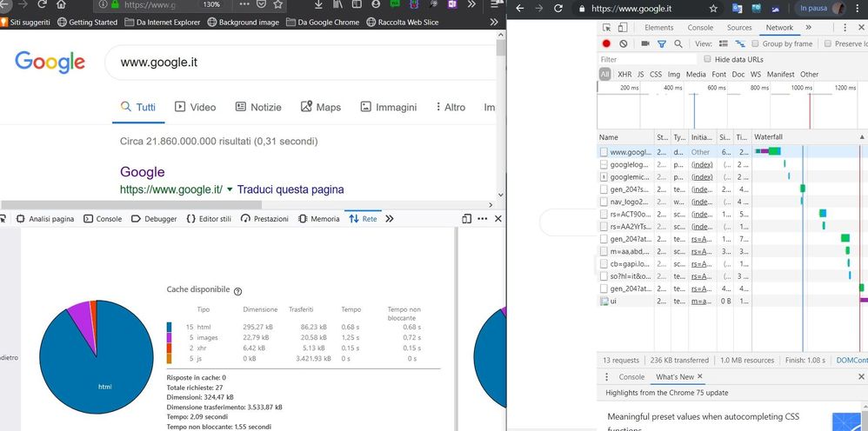The height and width of the screenshot is (431, 868).
Task: Toggle capture screenshots camera icon
Action: coord(645,43)
